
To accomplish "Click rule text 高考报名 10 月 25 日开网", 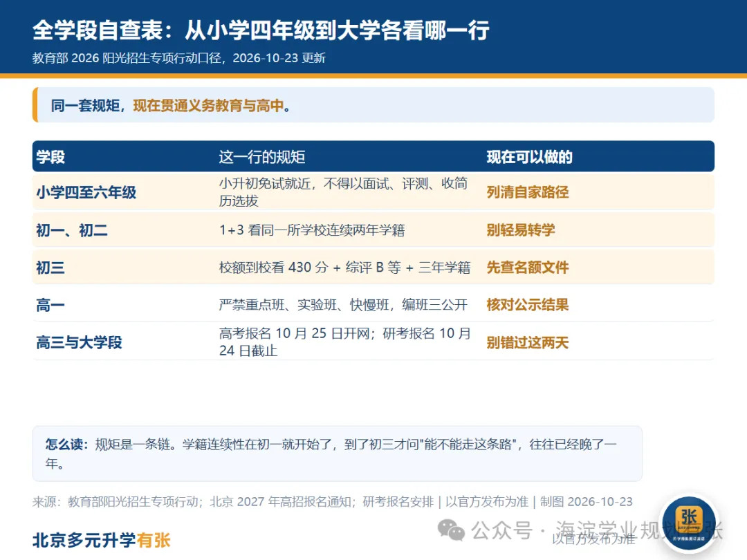I will [294, 333].
